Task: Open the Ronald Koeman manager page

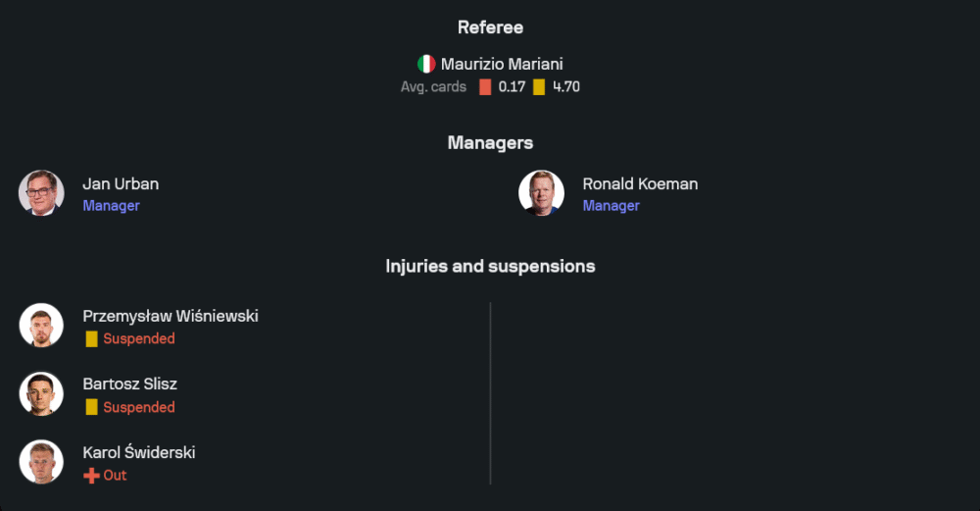Action: pos(640,183)
